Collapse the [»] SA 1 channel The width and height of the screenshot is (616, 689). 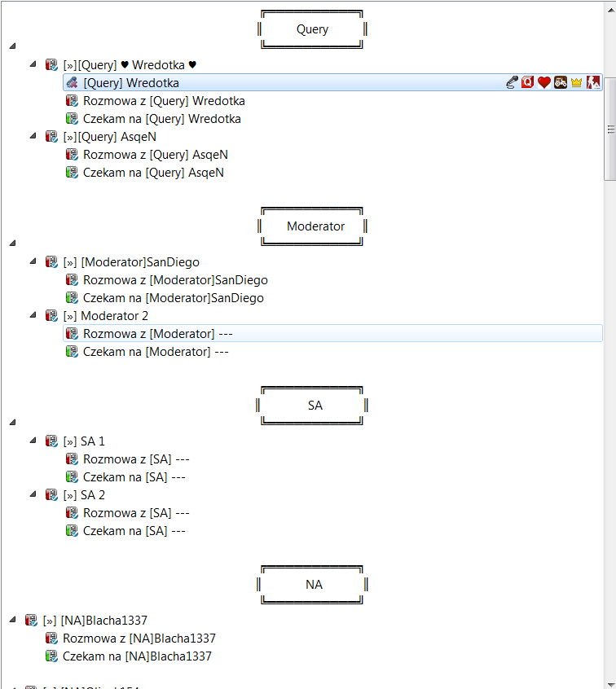point(33,441)
